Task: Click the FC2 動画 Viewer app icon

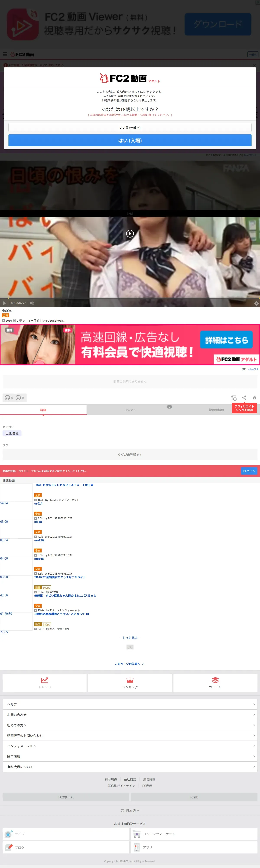Action: [x=23, y=24]
